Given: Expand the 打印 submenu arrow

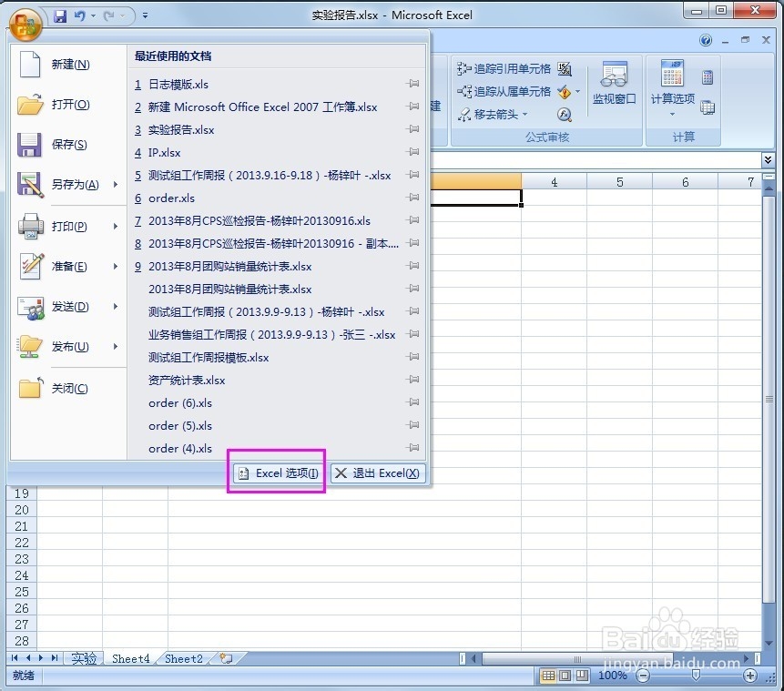Looking at the screenshot, I should (116, 227).
